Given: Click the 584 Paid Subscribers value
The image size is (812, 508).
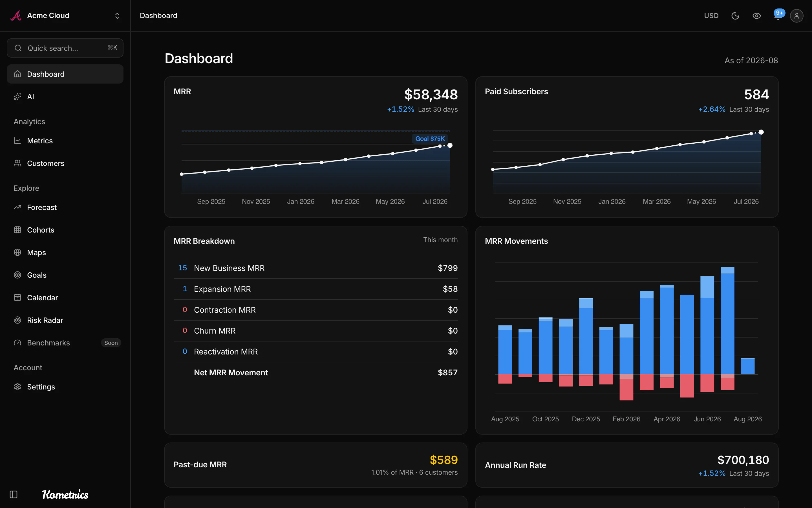Looking at the screenshot, I should [x=756, y=95].
